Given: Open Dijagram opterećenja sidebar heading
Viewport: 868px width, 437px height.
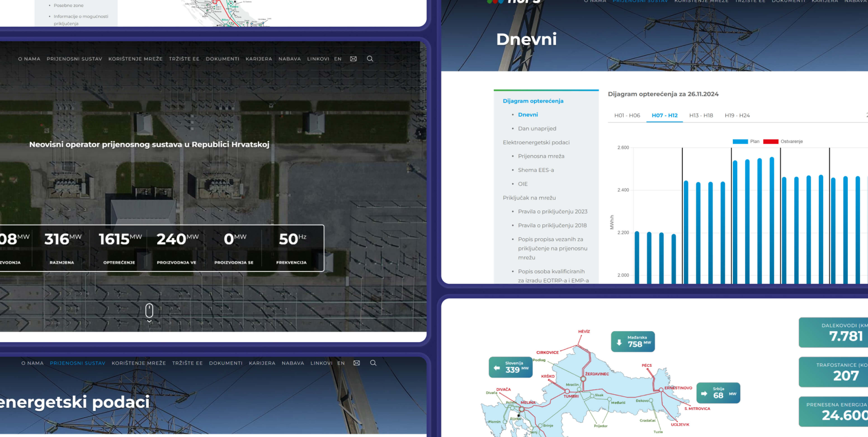Looking at the screenshot, I should click(x=533, y=101).
